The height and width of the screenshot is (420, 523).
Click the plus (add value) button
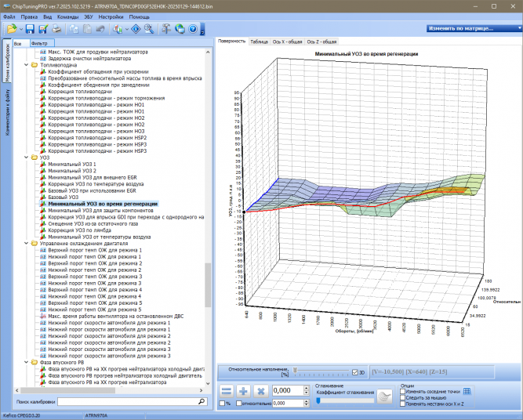[x=244, y=391]
